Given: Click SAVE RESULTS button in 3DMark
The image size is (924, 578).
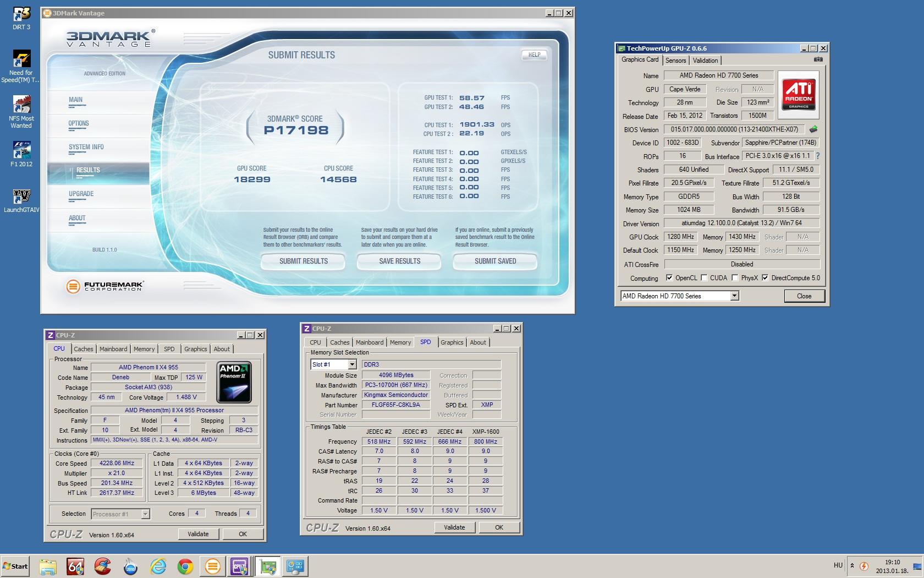Looking at the screenshot, I should pos(400,261).
